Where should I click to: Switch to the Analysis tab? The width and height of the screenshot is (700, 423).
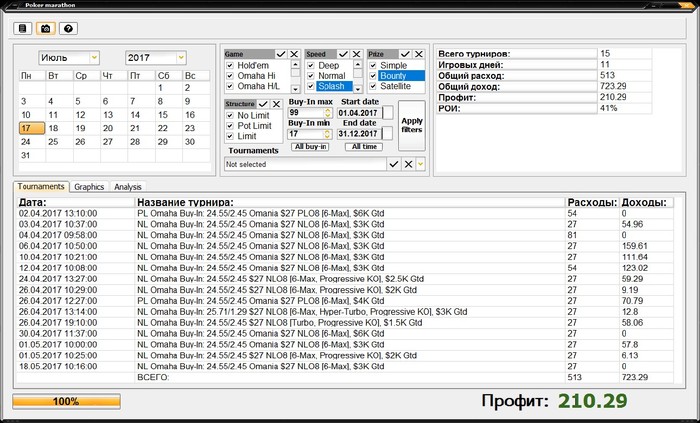(x=128, y=187)
